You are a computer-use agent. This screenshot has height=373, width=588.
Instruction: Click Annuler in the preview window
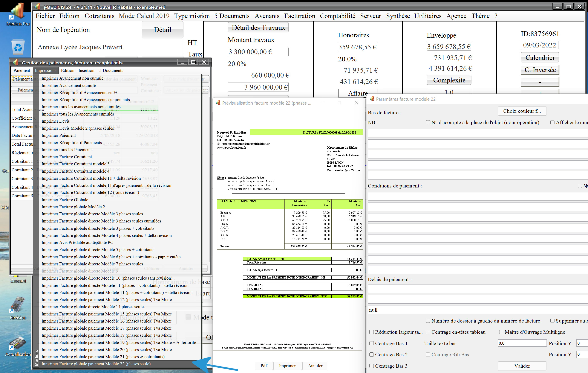click(315, 365)
